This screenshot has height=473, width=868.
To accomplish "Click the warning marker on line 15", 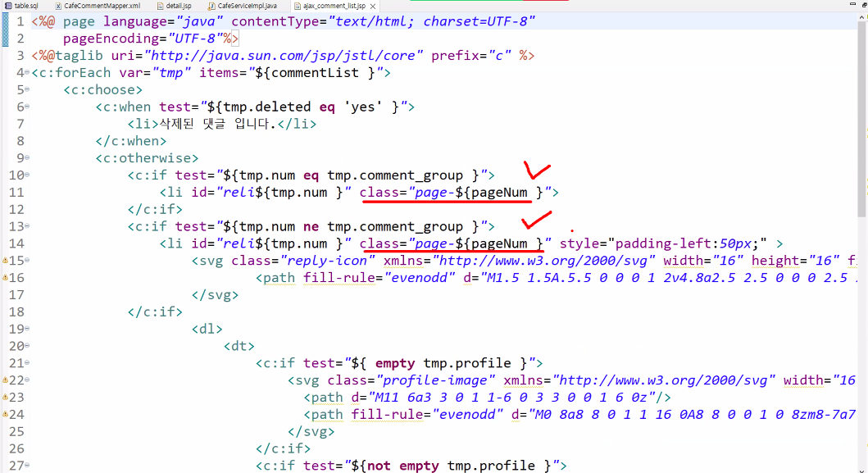I will [5, 261].
